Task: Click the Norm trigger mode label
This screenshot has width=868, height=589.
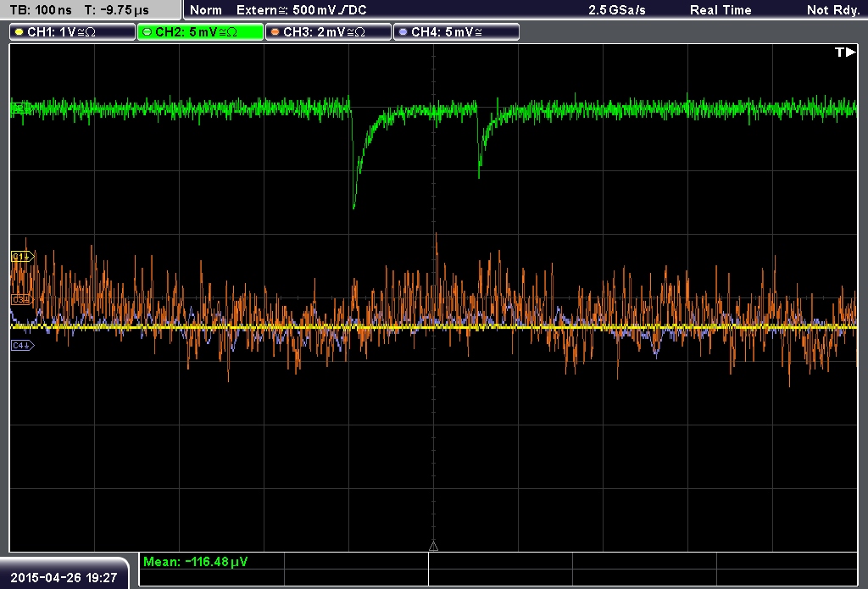Action: point(206,10)
